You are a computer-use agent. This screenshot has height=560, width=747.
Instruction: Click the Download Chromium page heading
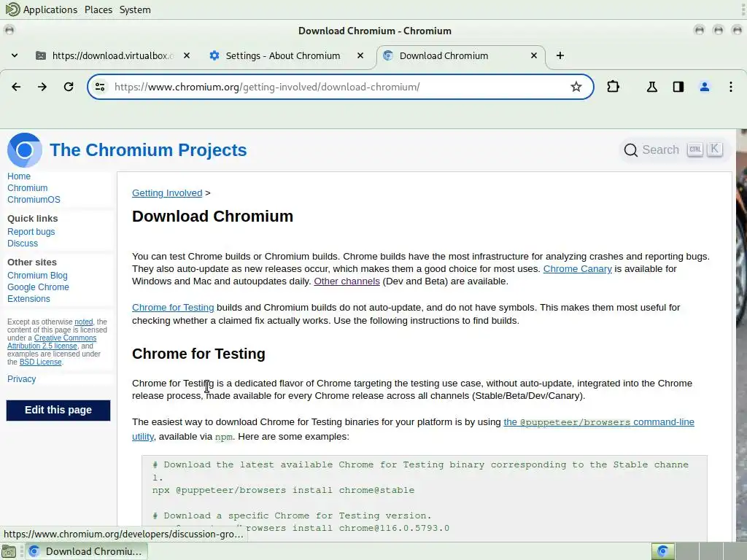[212, 216]
